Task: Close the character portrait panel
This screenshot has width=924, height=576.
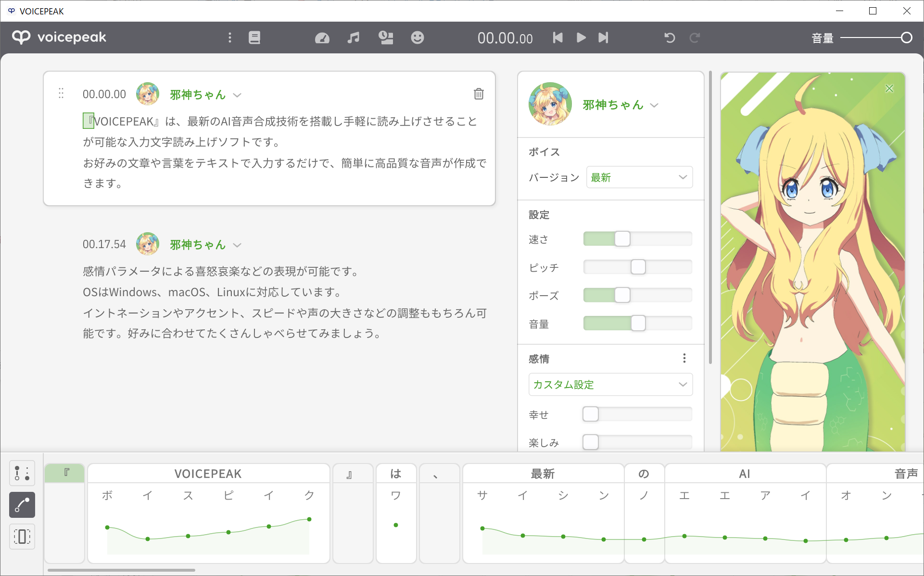Action: coord(889,88)
